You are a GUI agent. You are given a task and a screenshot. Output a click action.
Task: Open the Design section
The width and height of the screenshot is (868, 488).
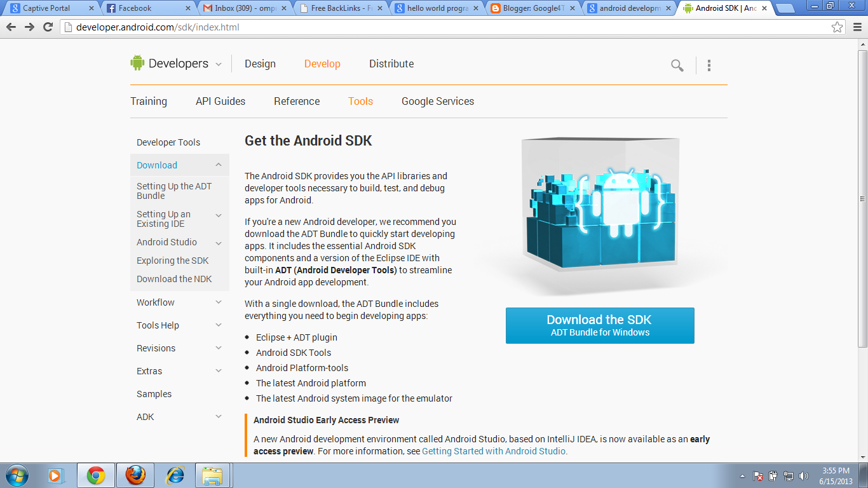pos(260,64)
